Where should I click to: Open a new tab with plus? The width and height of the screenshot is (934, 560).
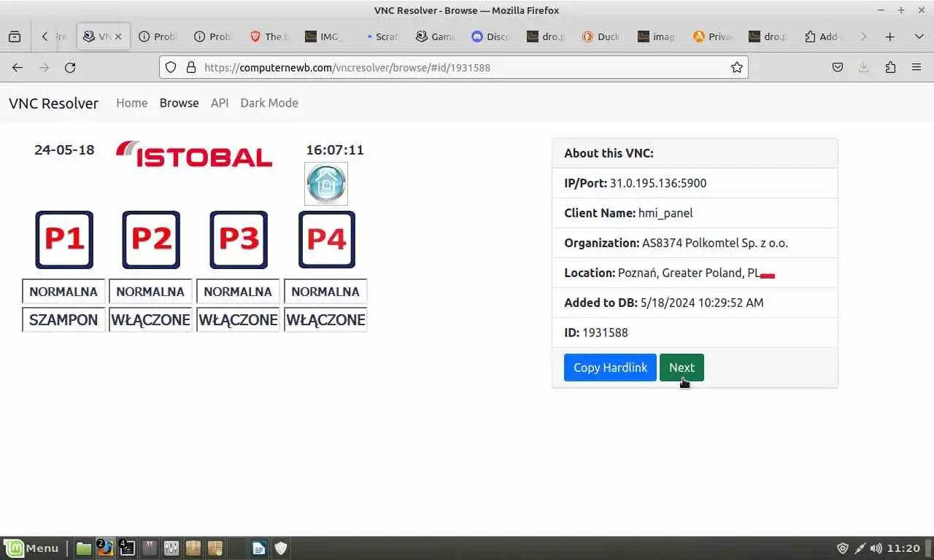tap(889, 36)
